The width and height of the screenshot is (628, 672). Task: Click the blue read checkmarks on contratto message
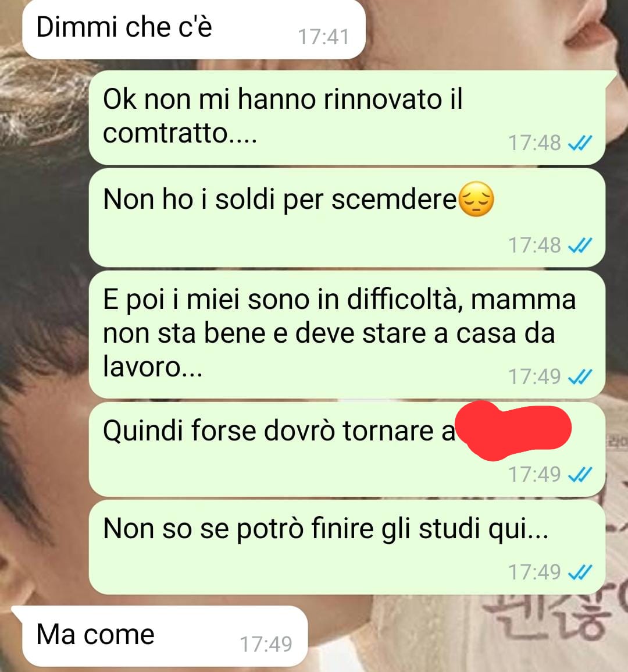pyautogui.click(x=580, y=143)
